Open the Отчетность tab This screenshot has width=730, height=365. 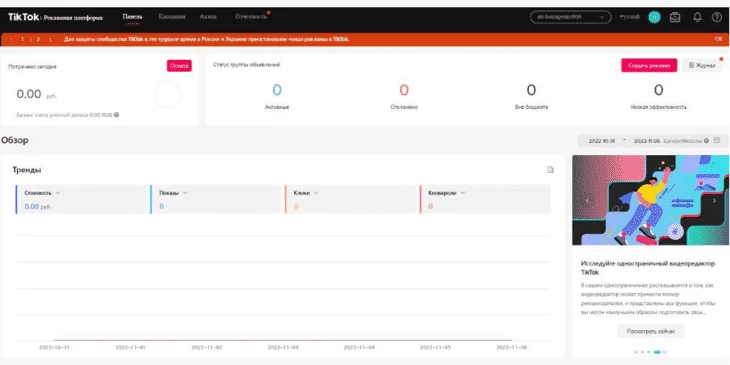point(251,17)
